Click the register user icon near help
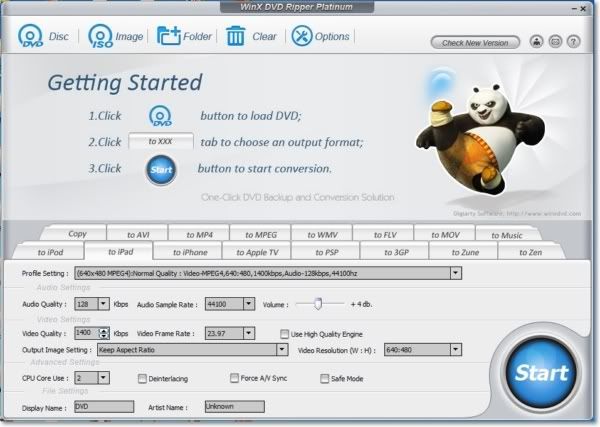 tap(536, 41)
